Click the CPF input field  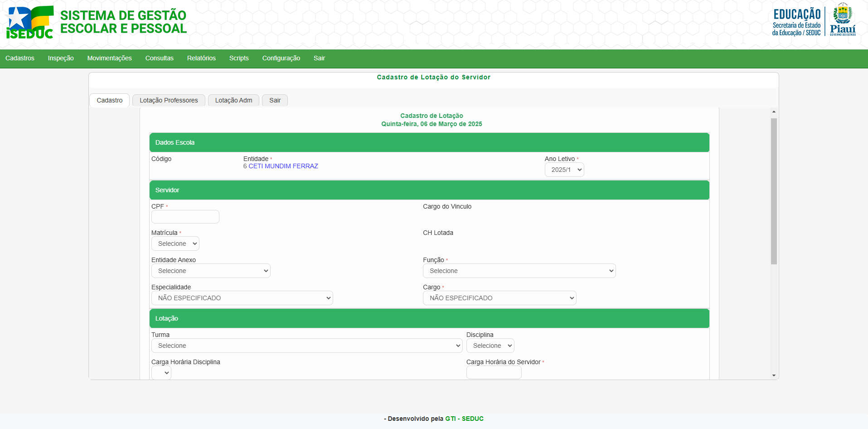pyautogui.click(x=185, y=217)
